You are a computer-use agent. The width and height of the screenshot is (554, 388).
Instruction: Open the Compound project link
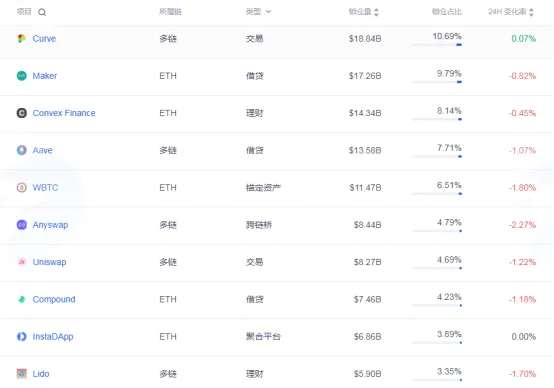tap(54, 299)
